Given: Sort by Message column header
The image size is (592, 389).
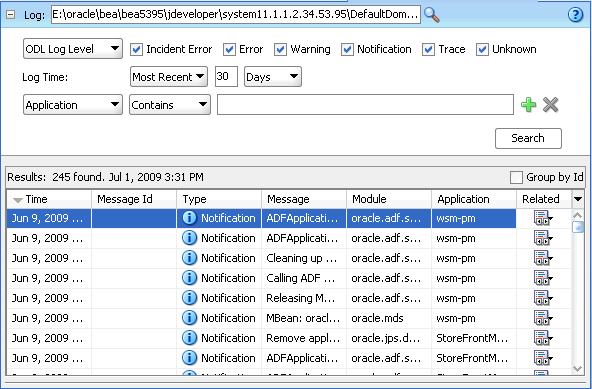Looking at the screenshot, I should coord(304,199).
